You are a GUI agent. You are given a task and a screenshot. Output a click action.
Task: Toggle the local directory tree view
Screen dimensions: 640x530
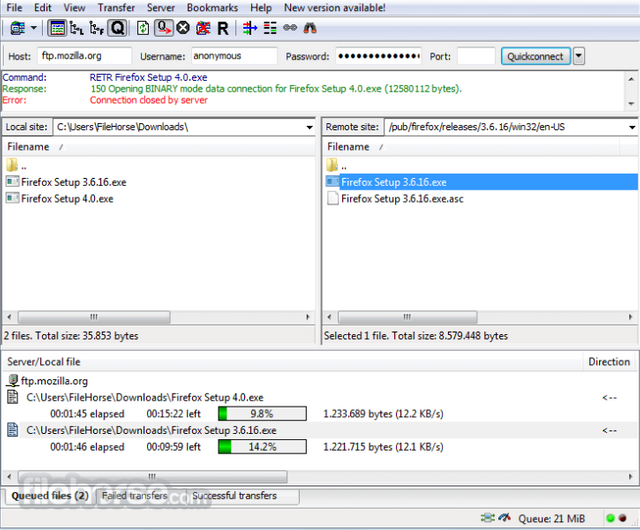(77, 28)
